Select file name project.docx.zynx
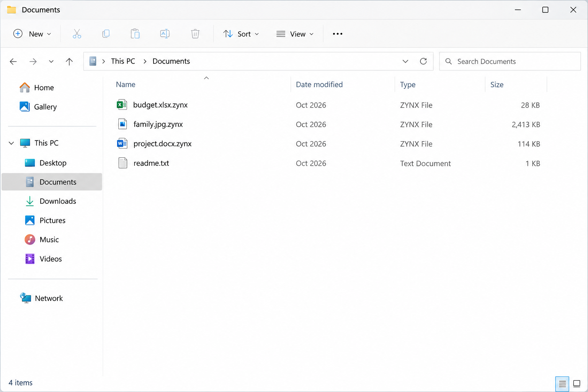The height and width of the screenshot is (392, 588). 162,144
